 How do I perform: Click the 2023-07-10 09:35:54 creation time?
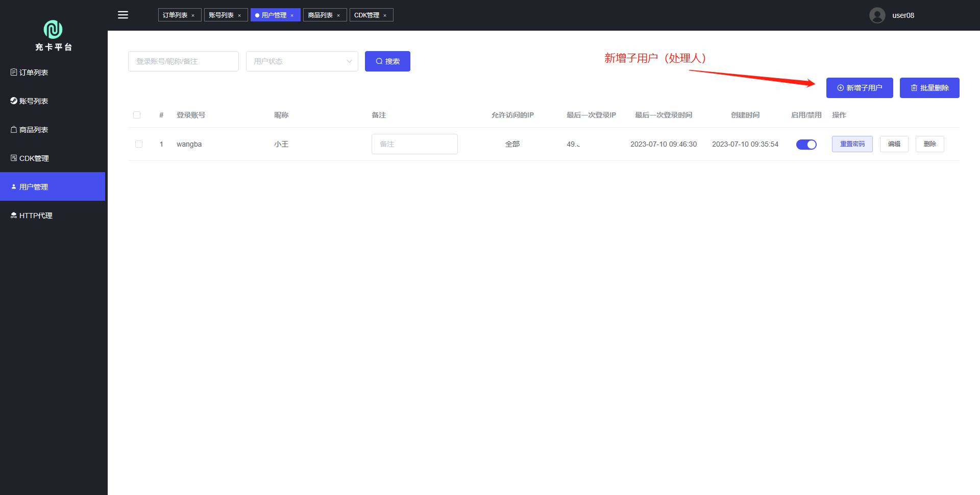click(x=745, y=144)
